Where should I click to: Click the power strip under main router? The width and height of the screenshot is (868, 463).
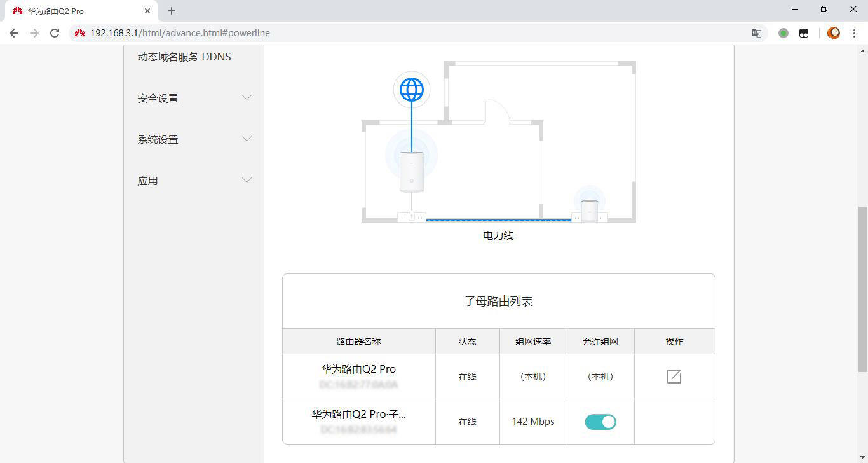tap(412, 217)
